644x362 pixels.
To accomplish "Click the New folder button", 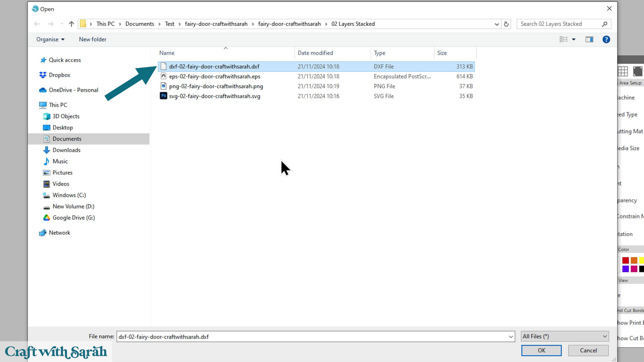I will tap(93, 40).
